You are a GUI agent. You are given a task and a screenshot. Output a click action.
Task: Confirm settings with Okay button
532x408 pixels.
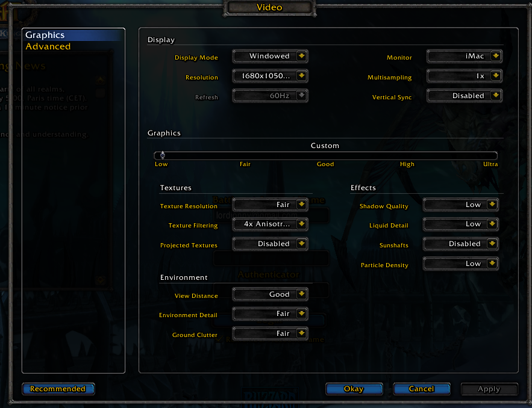[354, 389]
